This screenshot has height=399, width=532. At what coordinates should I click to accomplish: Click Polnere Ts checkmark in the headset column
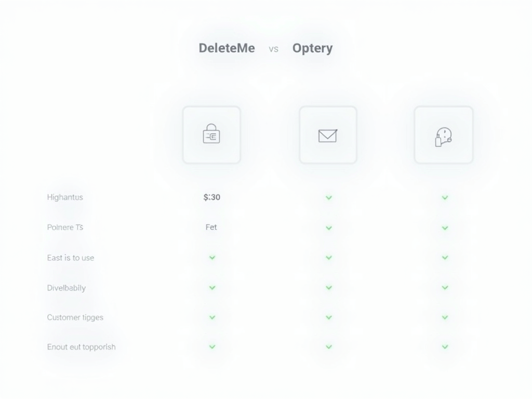pos(445,228)
